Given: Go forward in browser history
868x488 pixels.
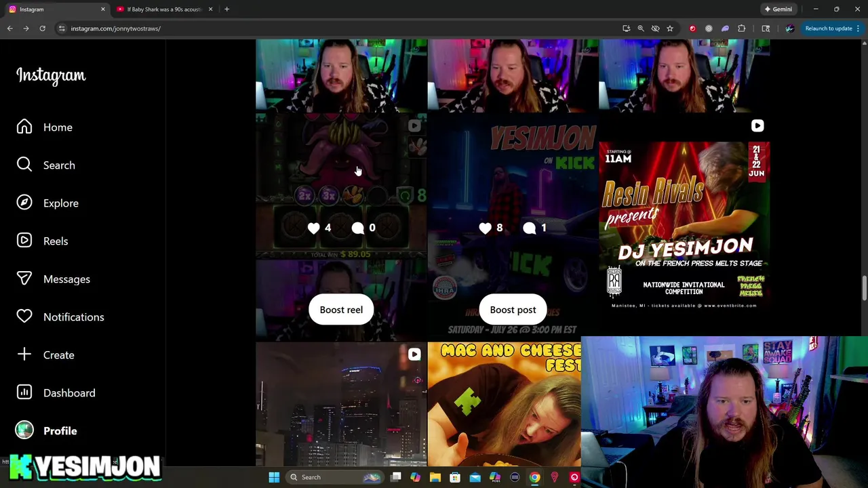Looking at the screenshot, I should click(x=26, y=28).
